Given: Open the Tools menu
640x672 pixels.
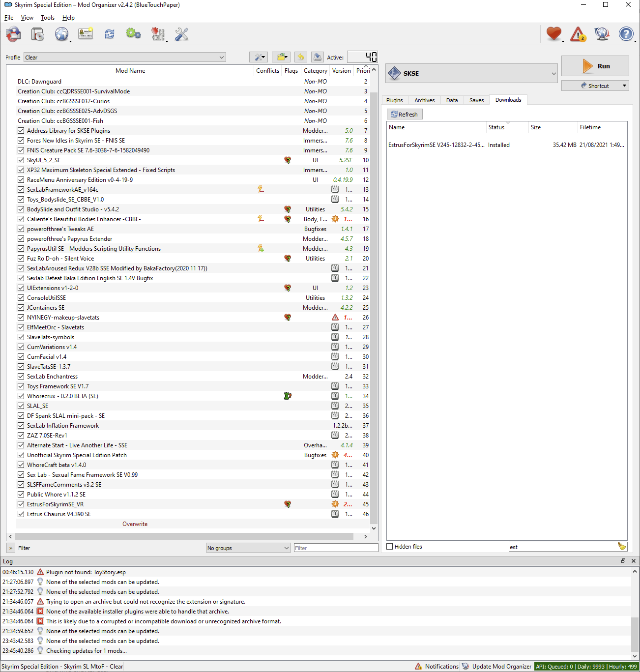Looking at the screenshot, I should pyautogui.click(x=48, y=18).
